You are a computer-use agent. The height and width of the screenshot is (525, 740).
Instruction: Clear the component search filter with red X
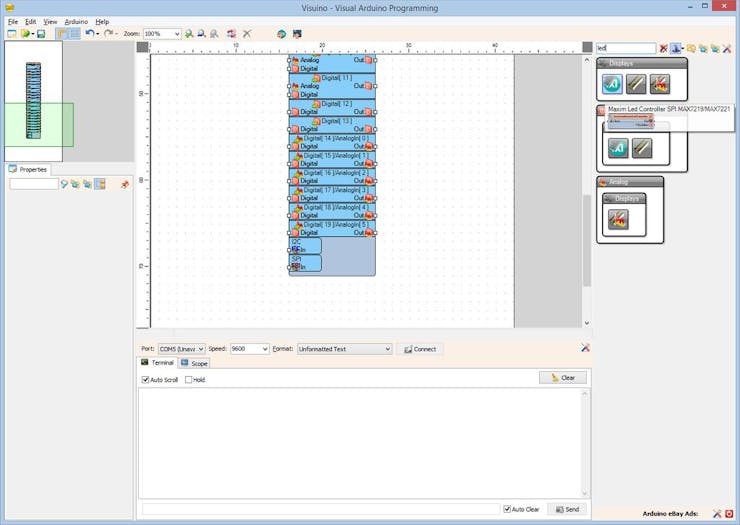663,48
